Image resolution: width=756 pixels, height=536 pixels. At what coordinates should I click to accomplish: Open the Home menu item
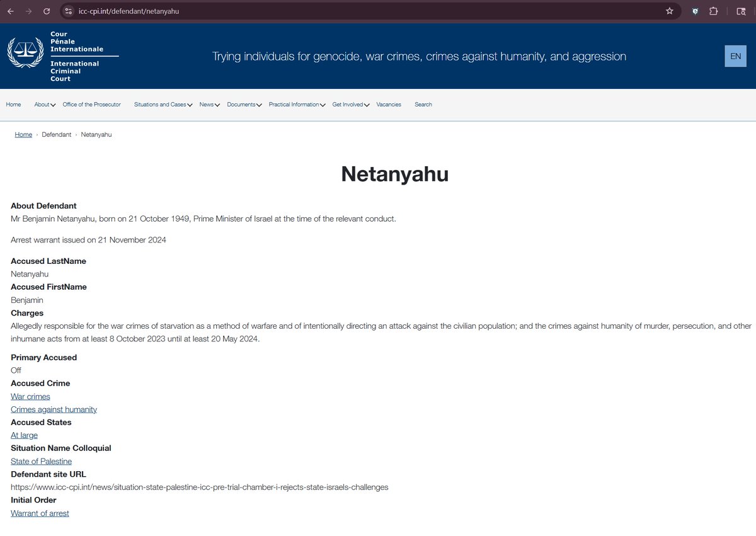pos(13,105)
